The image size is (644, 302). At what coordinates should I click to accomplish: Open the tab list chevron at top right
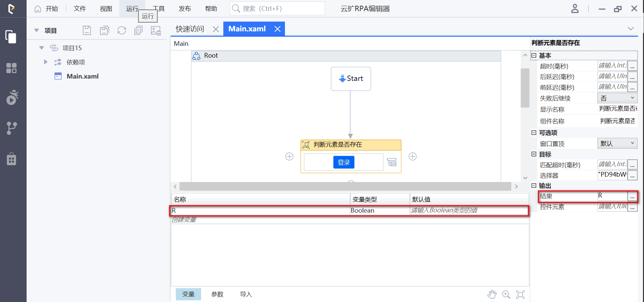click(x=631, y=29)
